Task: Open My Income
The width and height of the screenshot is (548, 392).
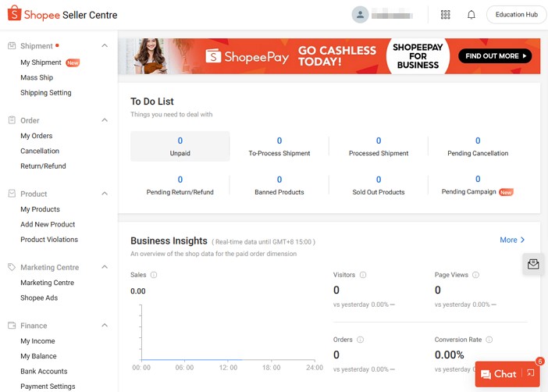Action: (37, 341)
